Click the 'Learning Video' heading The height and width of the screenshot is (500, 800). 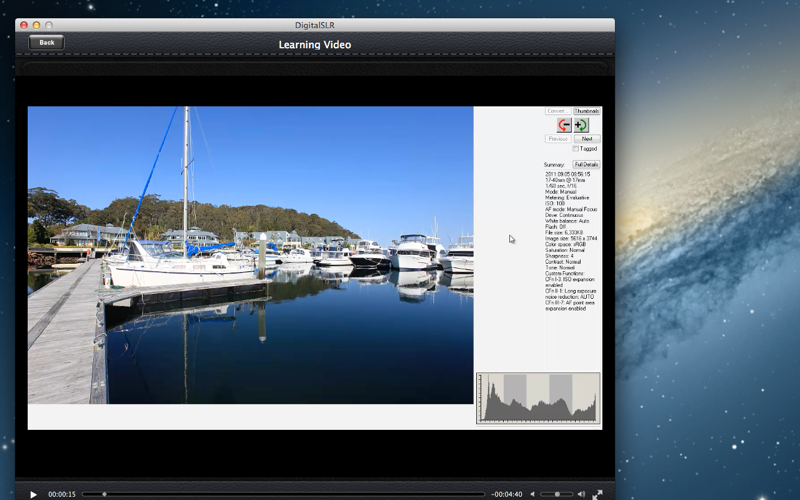coord(315,44)
